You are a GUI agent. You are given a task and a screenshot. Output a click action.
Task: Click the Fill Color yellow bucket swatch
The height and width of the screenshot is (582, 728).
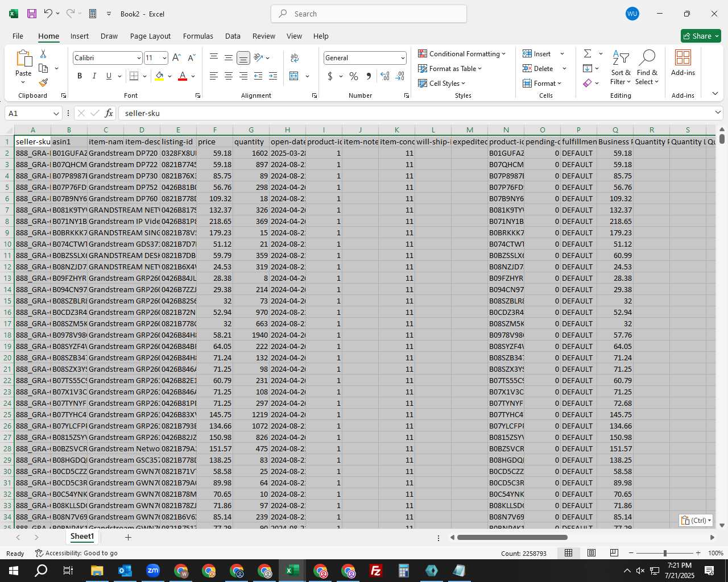click(159, 76)
